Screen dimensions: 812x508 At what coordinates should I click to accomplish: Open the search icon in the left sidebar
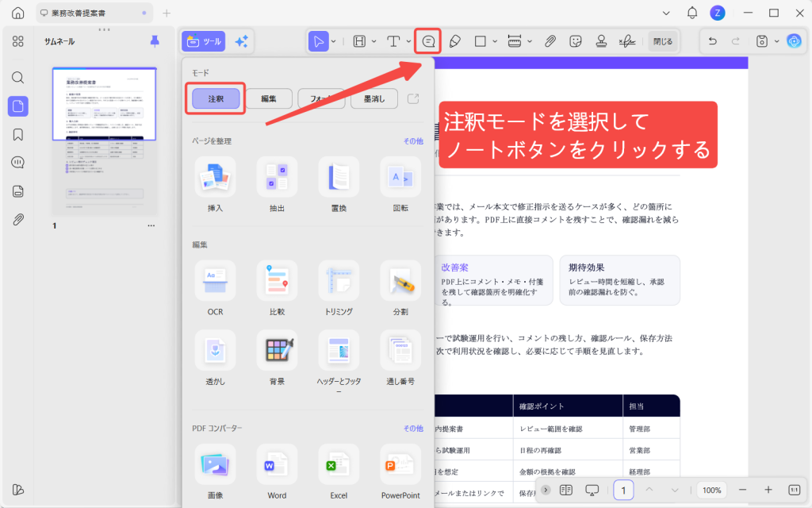(x=17, y=78)
